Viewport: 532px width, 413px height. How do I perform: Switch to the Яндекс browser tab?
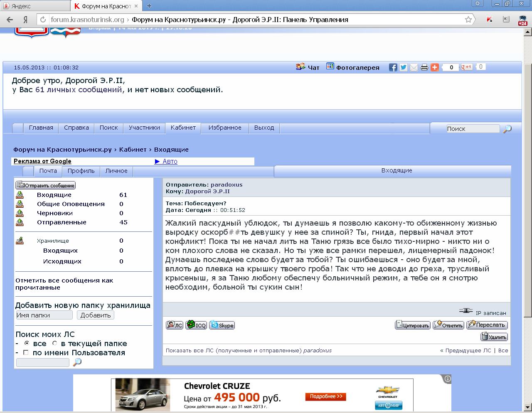pos(35,6)
